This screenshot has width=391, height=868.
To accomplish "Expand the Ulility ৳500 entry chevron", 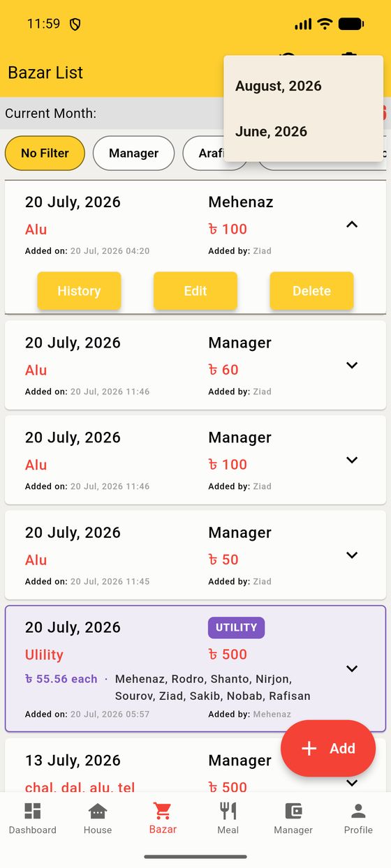I will pos(352,668).
